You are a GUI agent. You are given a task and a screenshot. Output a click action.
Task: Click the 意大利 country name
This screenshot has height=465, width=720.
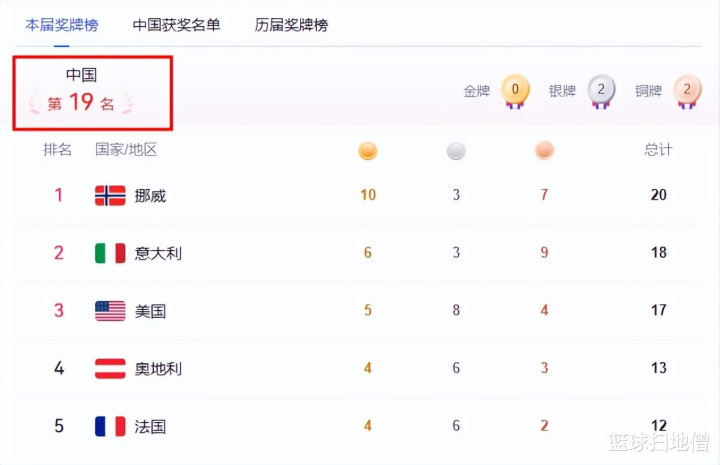pyautogui.click(x=158, y=253)
